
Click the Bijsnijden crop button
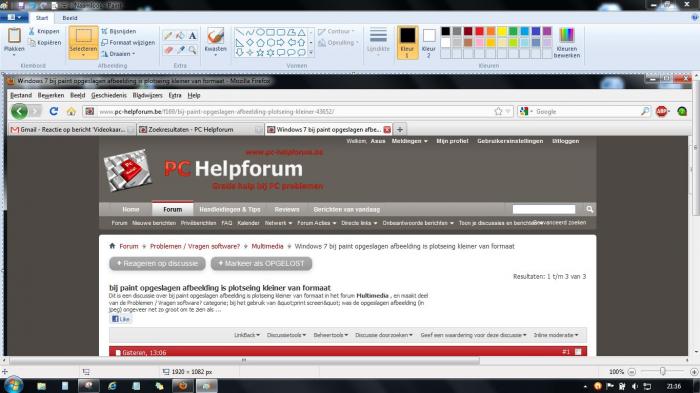[x=119, y=31]
